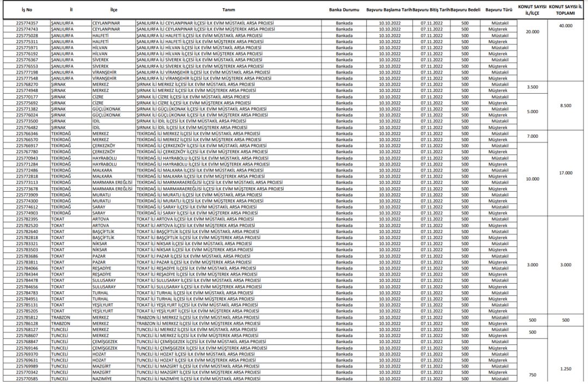Click the KONUT SAYISI İL TOPLAMI header
This screenshot has width=588, height=385.
(x=565, y=10)
